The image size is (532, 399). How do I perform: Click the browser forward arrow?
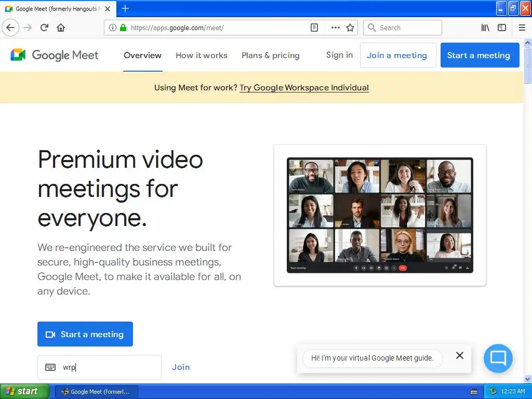[28, 28]
